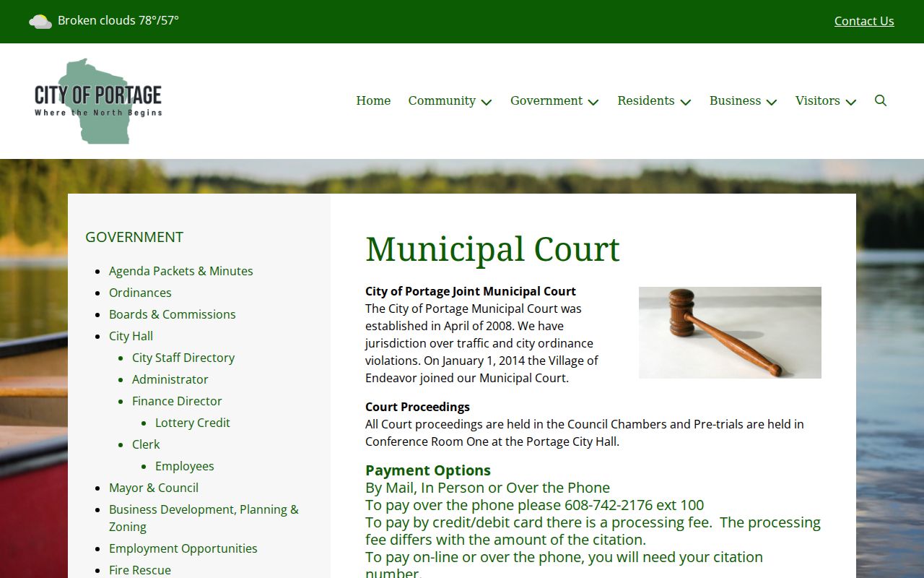Expand the Visitors menu chevron
Viewport: 924px width, 578px height.
(851, 102)
